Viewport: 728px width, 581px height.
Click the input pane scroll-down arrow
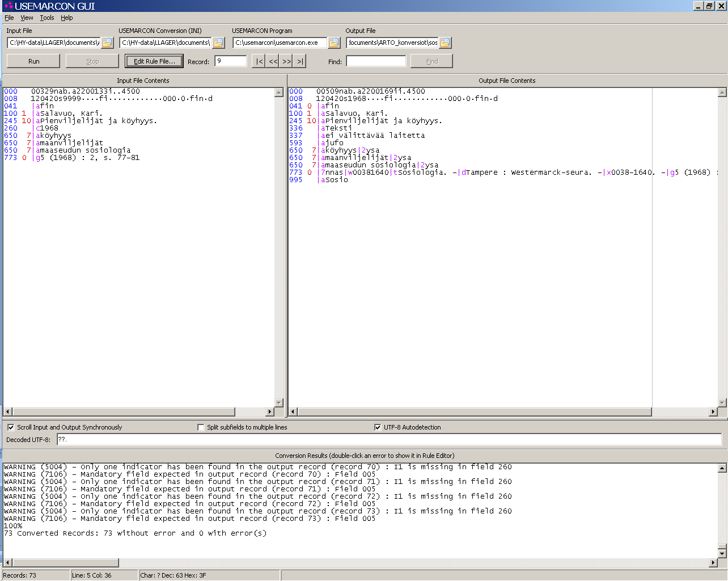pyautogui.click(x=278, y=402)
